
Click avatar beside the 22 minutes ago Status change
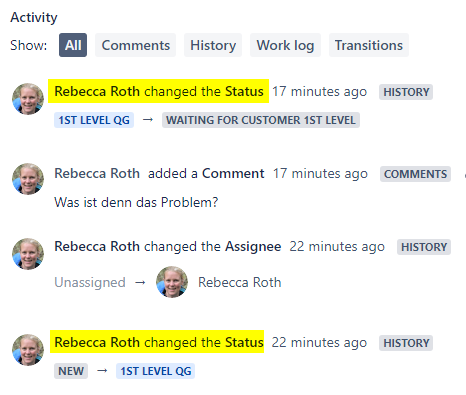pos(28,350)
